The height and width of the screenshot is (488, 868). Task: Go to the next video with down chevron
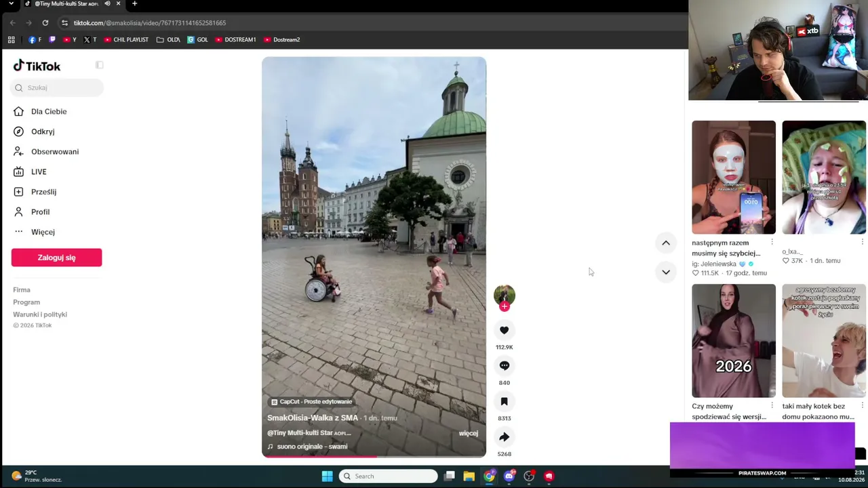click(x=666, y=272)
